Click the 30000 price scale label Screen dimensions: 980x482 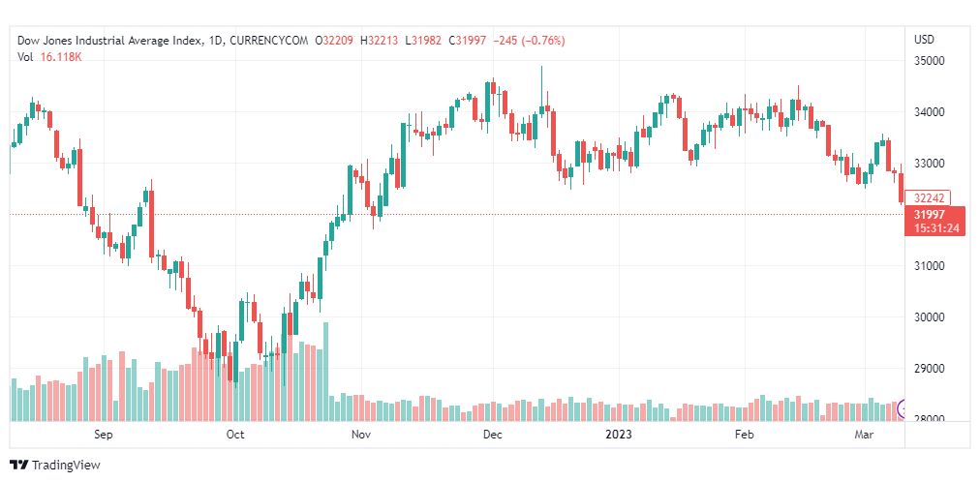tap(930, 317)
